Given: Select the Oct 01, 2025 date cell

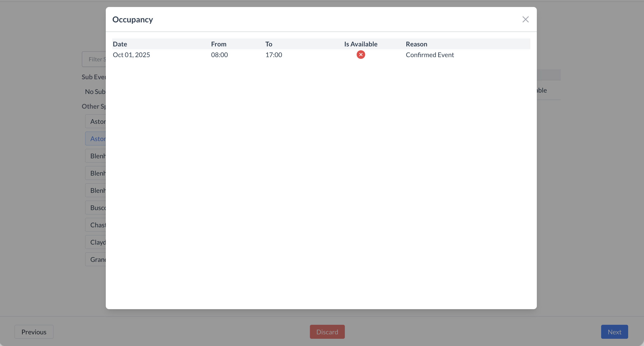Looking at the screenshot, I should [x=131, y=55].
